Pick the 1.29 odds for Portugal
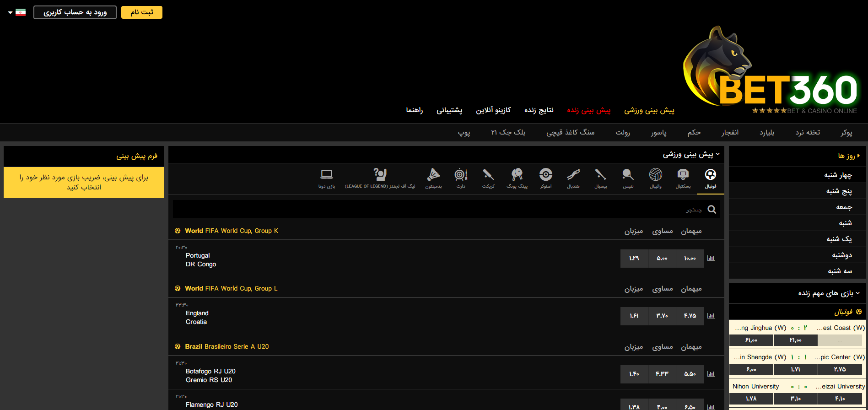This screenshot has height=410, width=868. tap(634, 258)
